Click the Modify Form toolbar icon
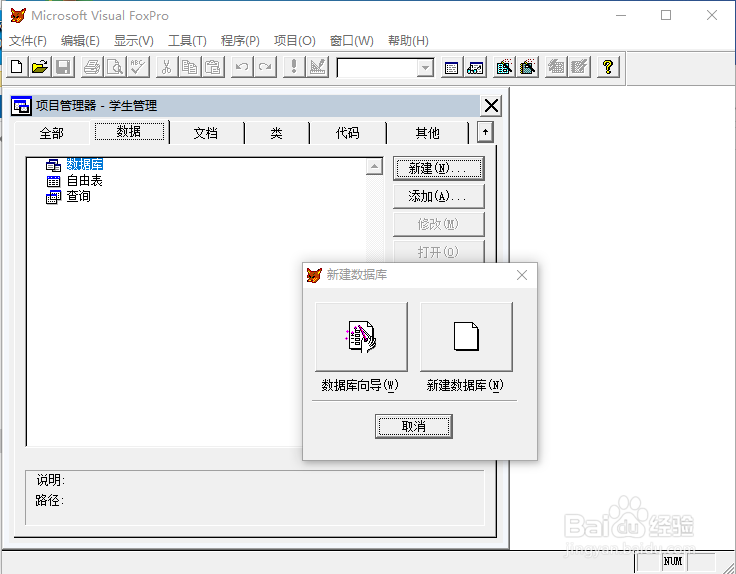736x574 pixels. pos(317,67)
